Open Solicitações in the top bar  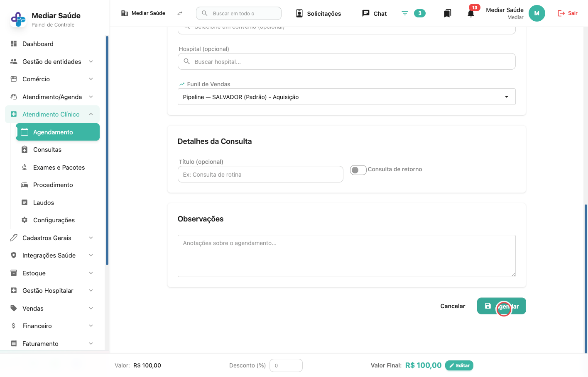point(318,13)
